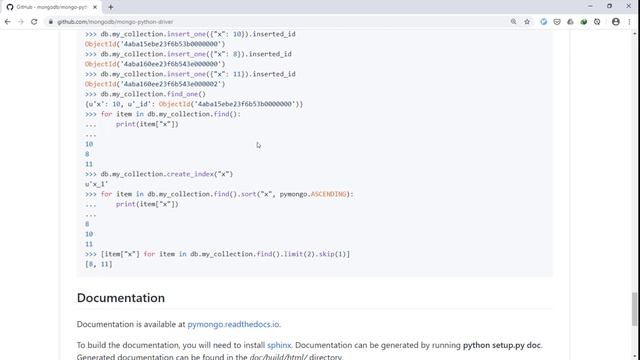This screenshot has height=360, width=640.
Task: Click the scrollbar up arrow
Action: pyautogui.click(x=635, y=33)
